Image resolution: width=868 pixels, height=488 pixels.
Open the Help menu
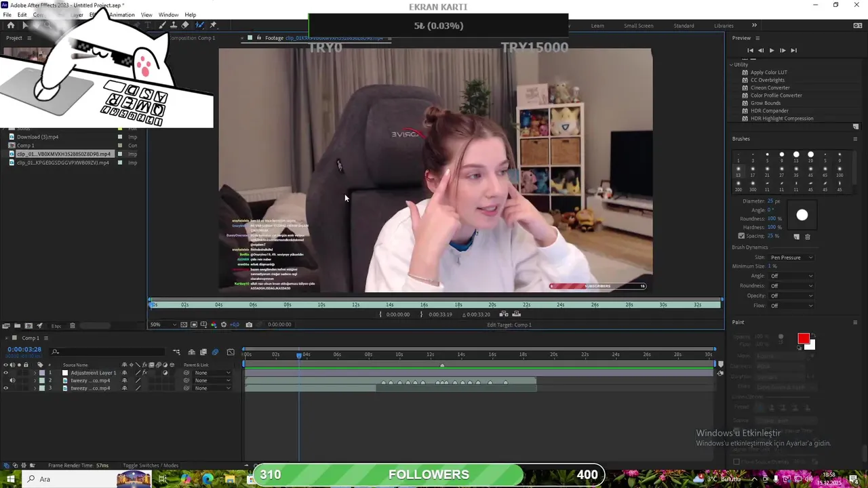click(191, 15)
